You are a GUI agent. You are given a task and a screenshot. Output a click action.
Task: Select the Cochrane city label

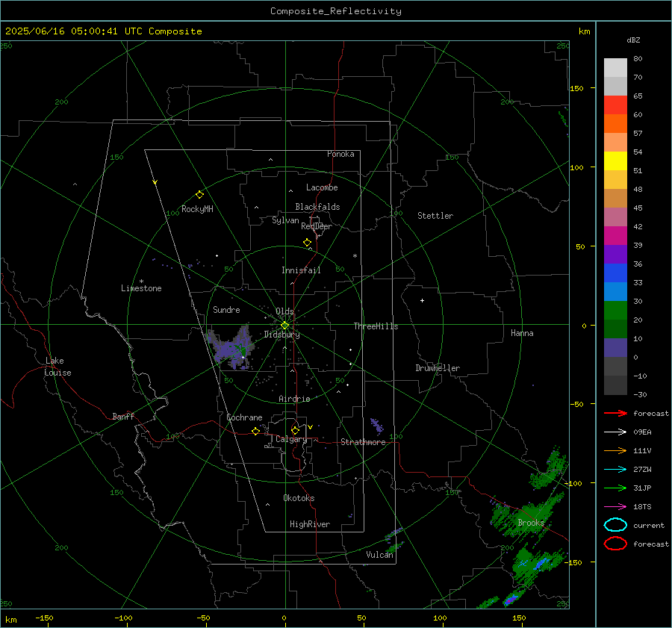tap(244, 417)
